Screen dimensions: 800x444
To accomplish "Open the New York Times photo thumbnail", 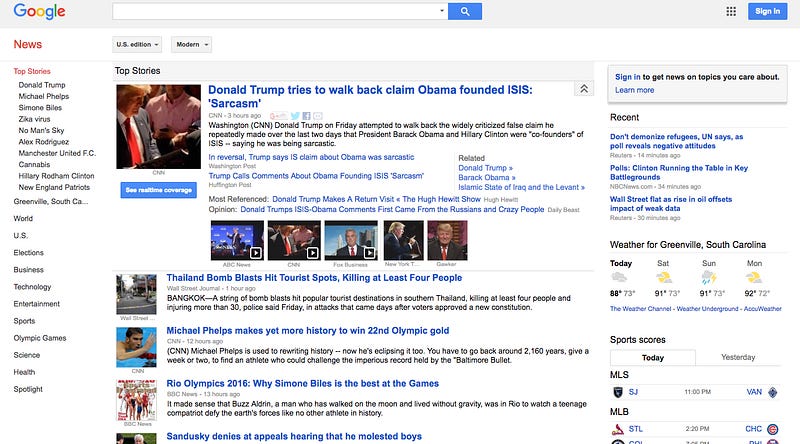I will click(403, 240).
